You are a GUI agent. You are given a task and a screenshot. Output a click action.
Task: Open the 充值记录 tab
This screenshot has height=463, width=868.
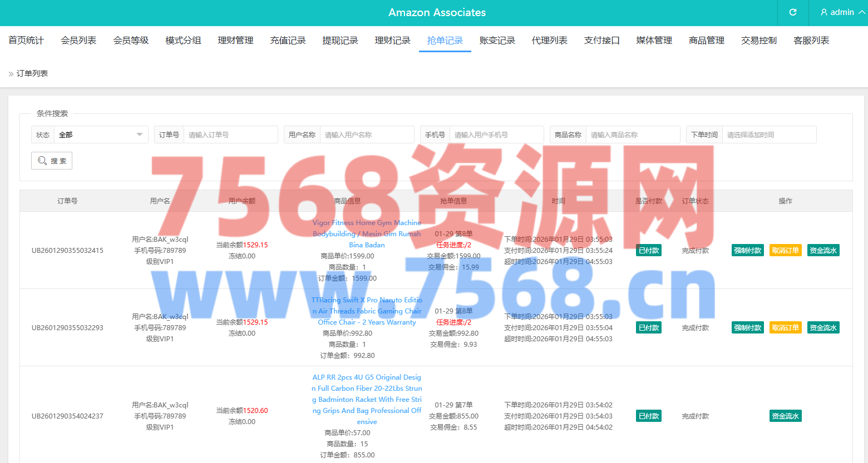coord(288,41)
